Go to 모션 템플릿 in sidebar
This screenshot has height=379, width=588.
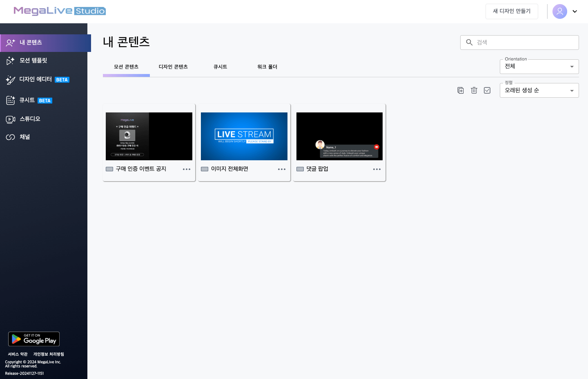click(33, 61)
